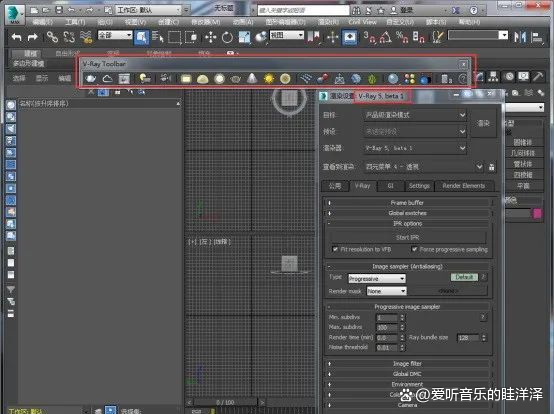The height and width of the screenshot is (414, 554).
Task: Activate the Select and Scale tool
Action: (244, 37)
